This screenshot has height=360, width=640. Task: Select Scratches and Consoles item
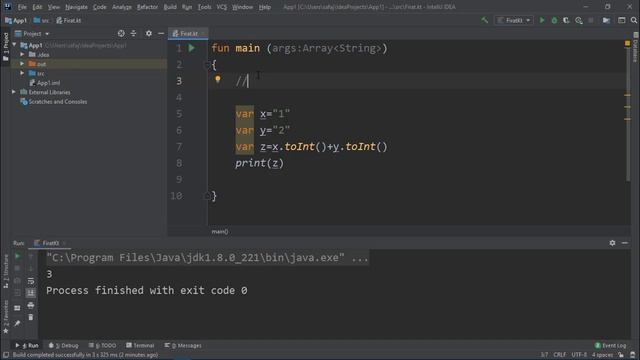click(x=54, y=102)
